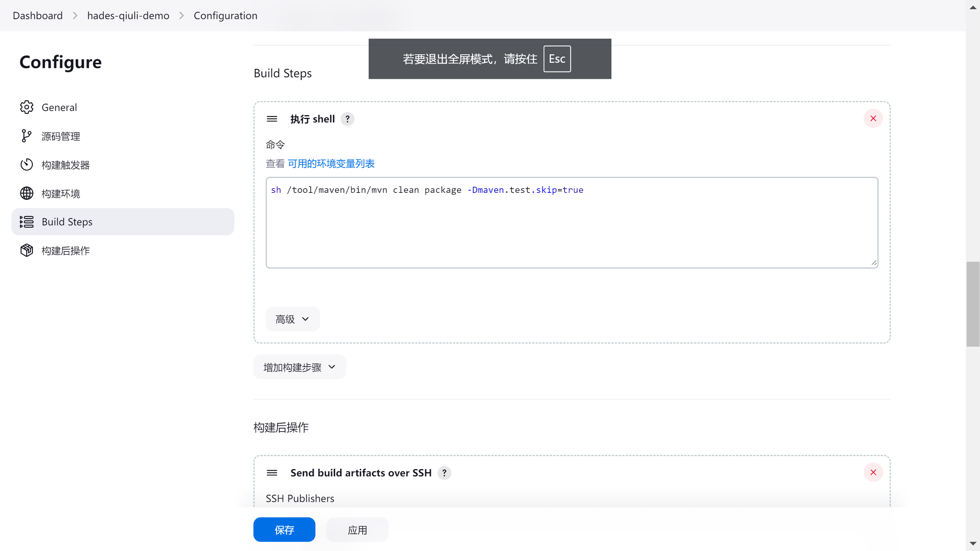This screenshot has height=551, width=980.
Task: Click the 构建触发器 clock icon
Action: click(27, 165)
